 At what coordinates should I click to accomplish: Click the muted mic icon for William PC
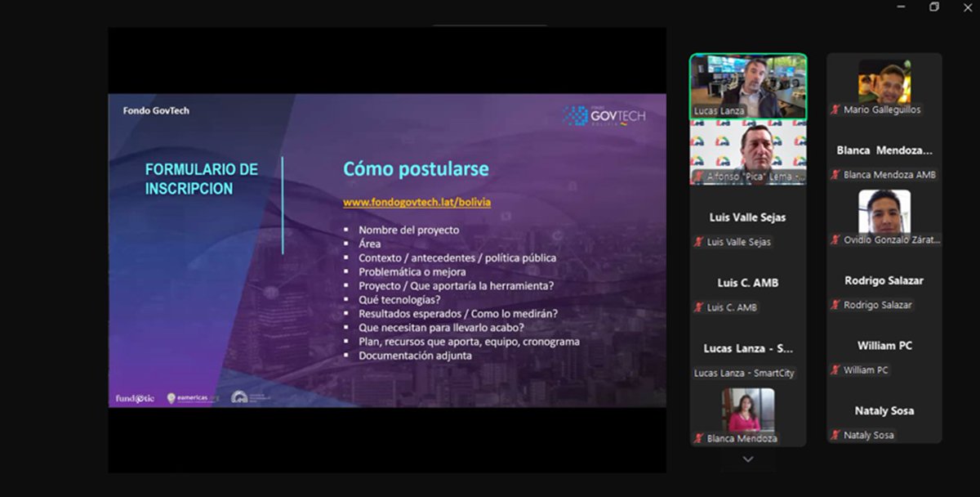835,370
